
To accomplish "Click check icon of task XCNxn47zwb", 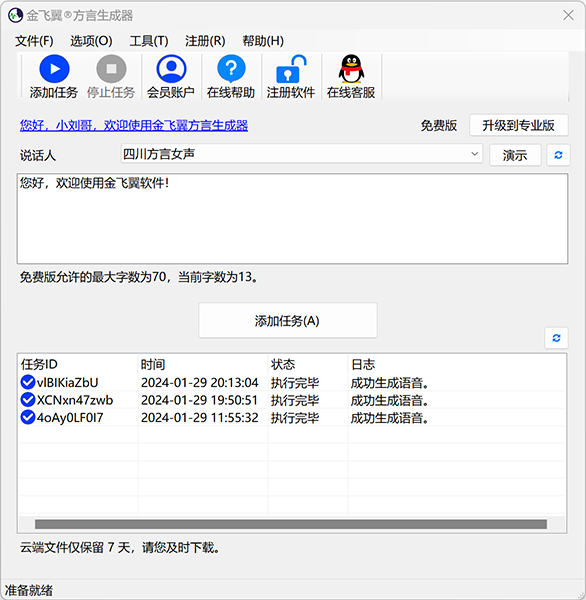I will (28, 400).
